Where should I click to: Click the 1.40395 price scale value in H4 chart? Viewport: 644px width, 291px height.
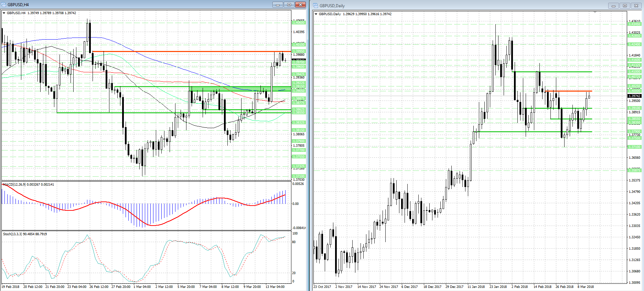pyautogui.click(x=299, y=32)
